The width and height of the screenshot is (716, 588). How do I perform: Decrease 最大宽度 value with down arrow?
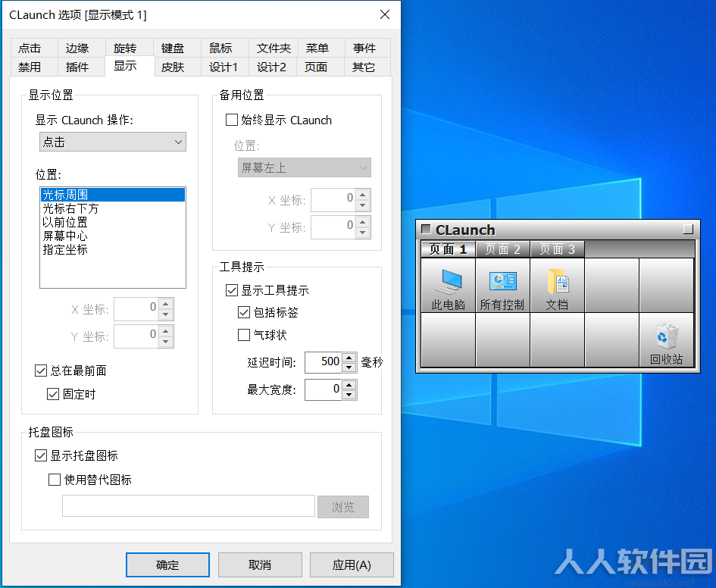[x=349, y=395]
